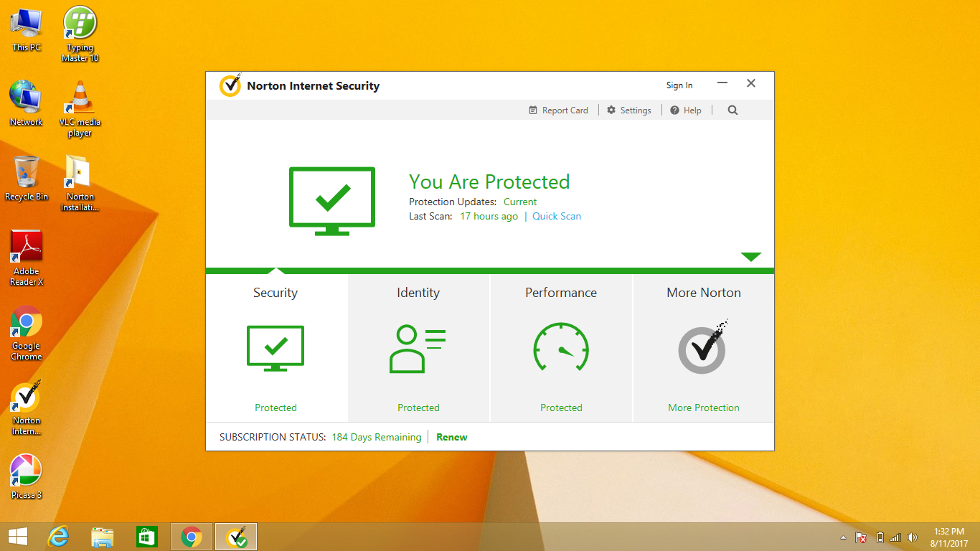The height and width of the screenshot is (551, 980).
Task: Show the More Norton tab
Action: 704,348
